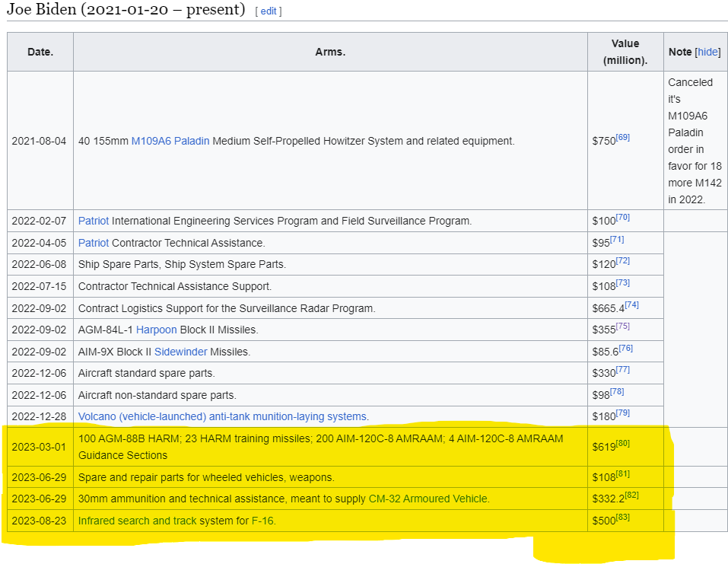Open Volcano anti-tank munition-laying systems link

(222, 416)
